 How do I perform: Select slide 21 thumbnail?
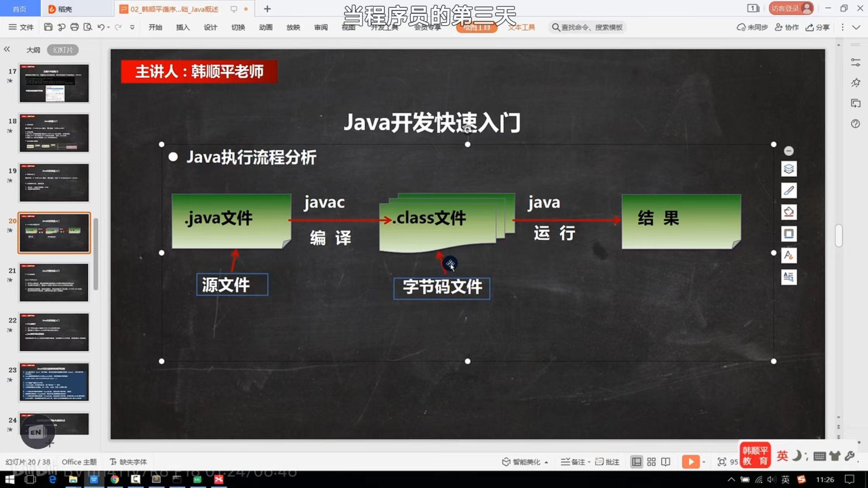tap(54, 282)
